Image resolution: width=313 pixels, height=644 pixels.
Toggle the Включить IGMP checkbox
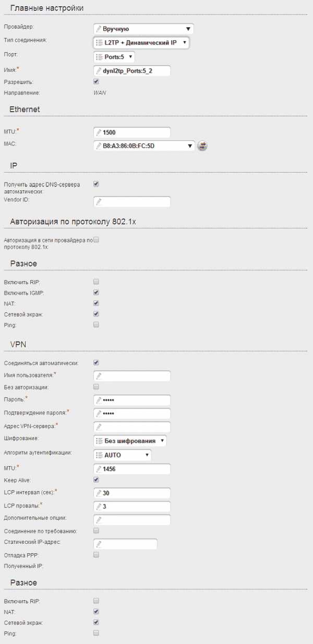tap(96, 292)
